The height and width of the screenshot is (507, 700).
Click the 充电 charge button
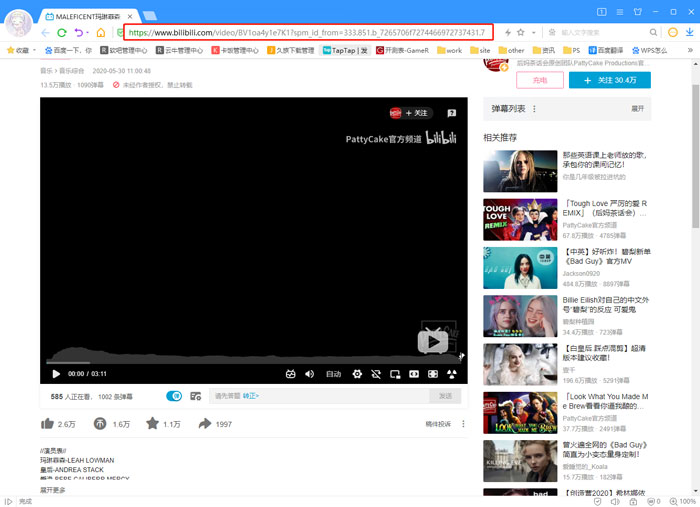tap(540, 80)
